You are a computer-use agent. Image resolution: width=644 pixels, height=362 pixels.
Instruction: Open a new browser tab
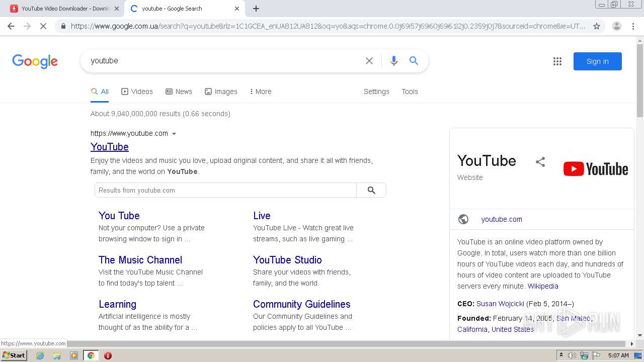point(256,9)
